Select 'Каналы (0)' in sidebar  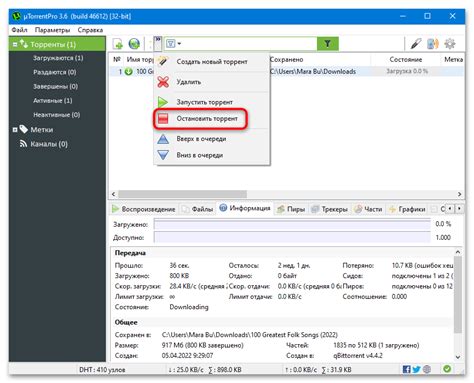49,144
